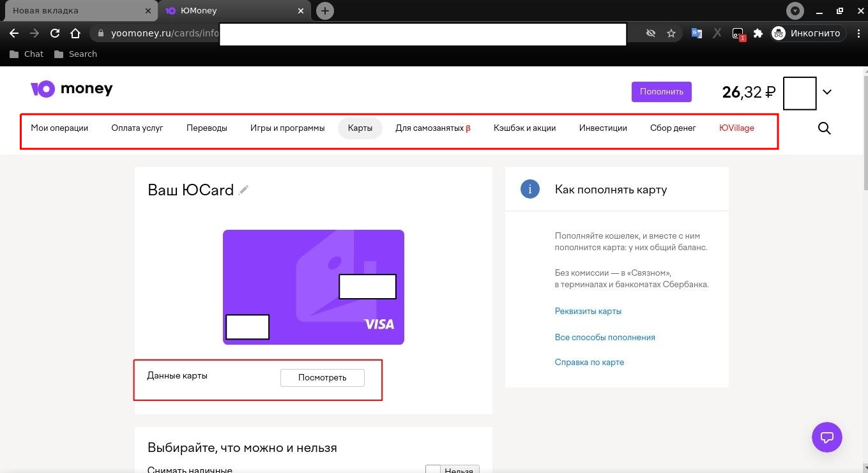Click the info icon beside Как пополнять карту
868x473 pixels.
529,189
